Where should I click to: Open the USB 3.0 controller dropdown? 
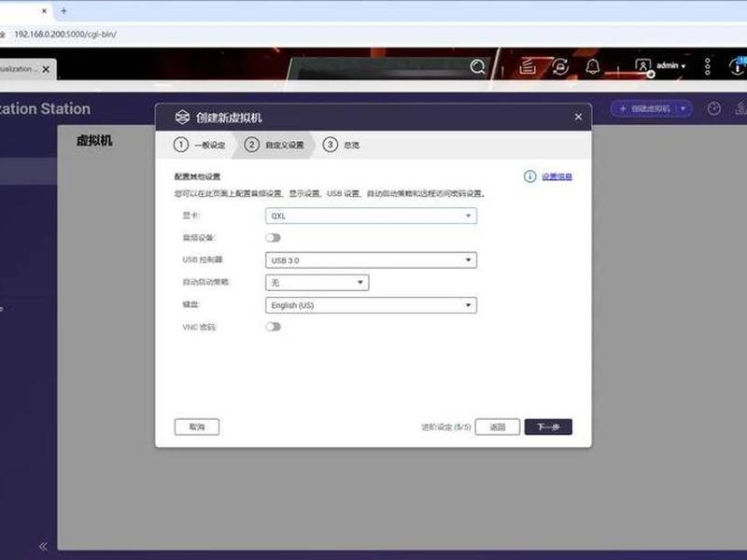pyautogui.click(x=371, y=260)
